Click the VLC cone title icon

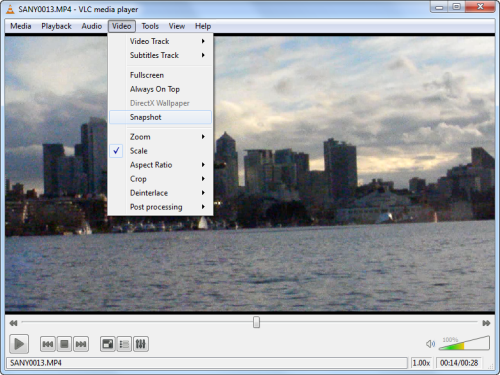click(10, 9)
